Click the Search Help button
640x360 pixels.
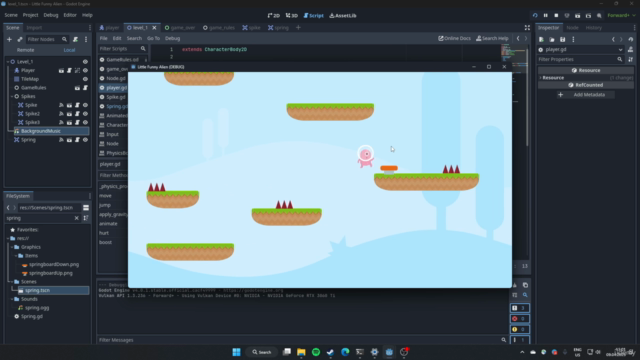[492, 38]
